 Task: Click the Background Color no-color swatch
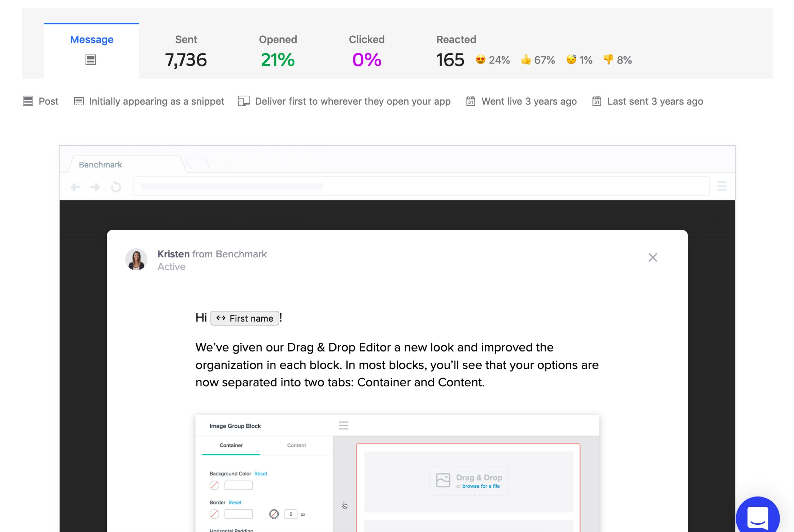pyautogui.click(x=214, y=485)
